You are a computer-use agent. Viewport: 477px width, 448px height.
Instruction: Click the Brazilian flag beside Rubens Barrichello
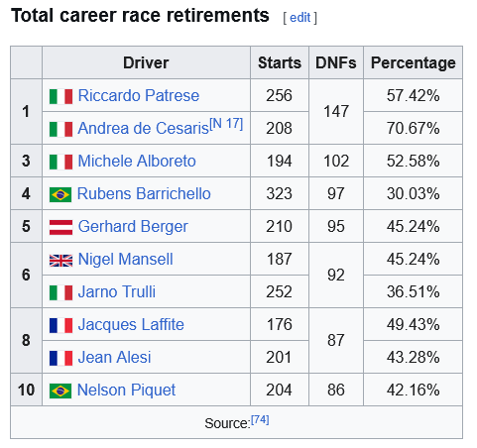click(60, 194)
